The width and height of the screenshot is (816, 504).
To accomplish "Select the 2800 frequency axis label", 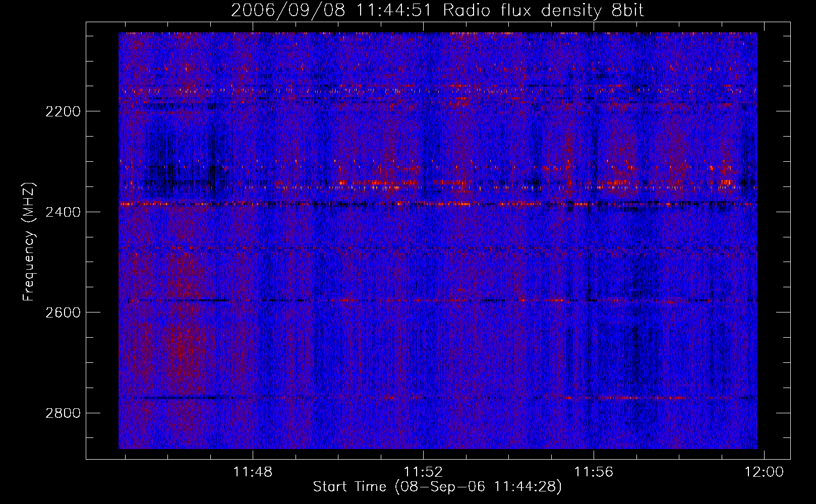I will pos(63,413).
